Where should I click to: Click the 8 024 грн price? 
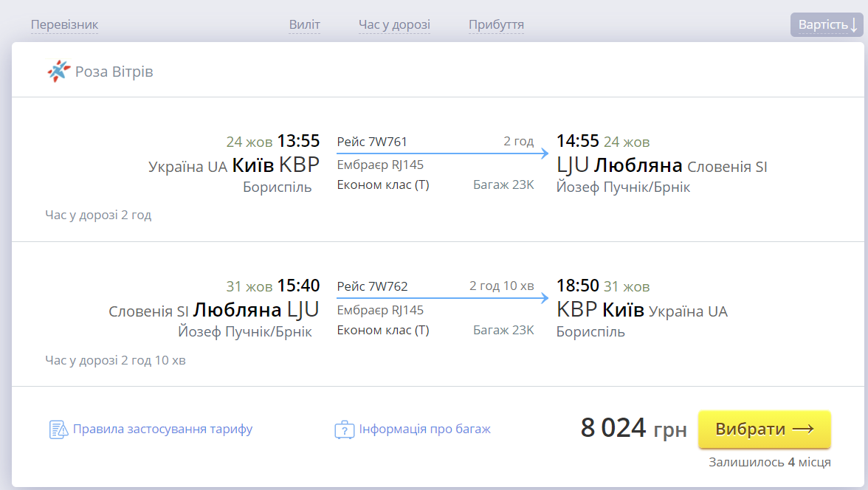[634, 428]
